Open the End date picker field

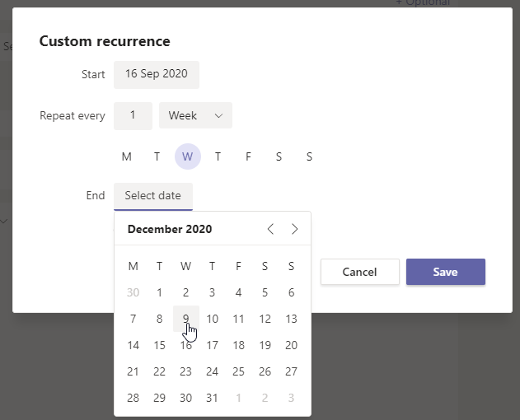click(x=153, y=196)
